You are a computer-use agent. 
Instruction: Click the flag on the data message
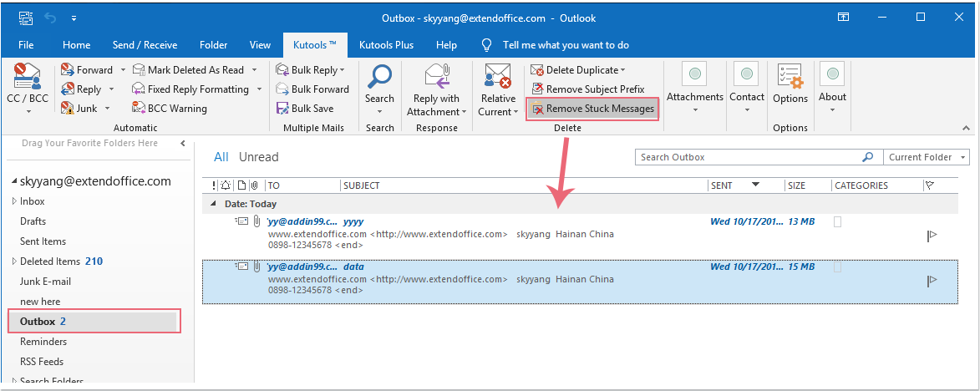(932, 281)
